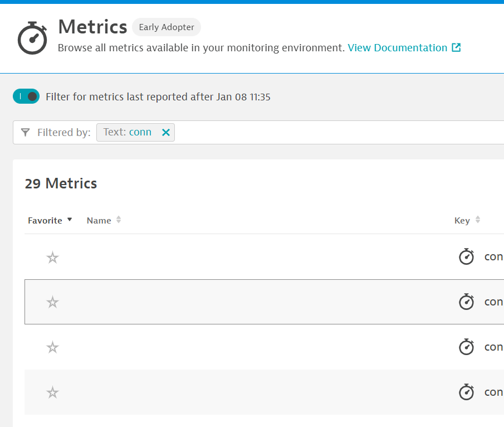Sort the table by the Favorite column
This screenshot has height=427, width=504.
tap(50, 221)
